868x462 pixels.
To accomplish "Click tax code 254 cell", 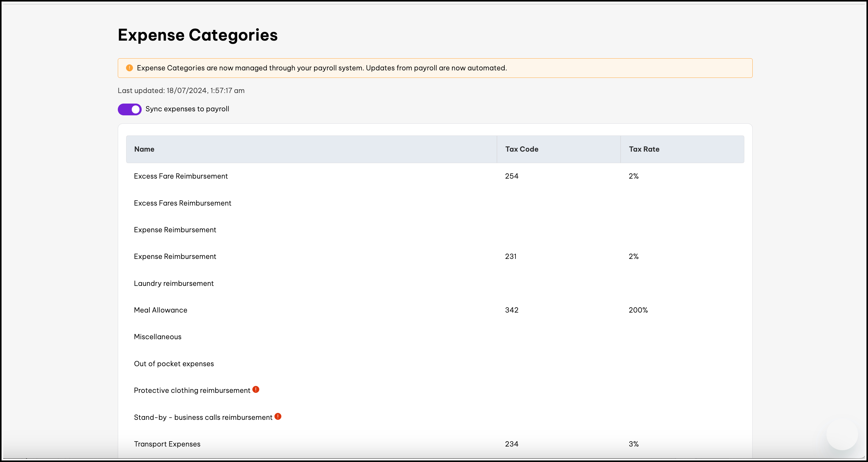I will tap(511, 176).
